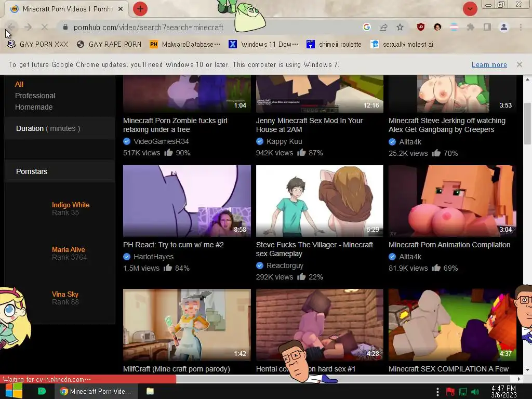Viewport: 532px width, 399px height.
Task: Open the network tray icon
Action: point(463,392)
